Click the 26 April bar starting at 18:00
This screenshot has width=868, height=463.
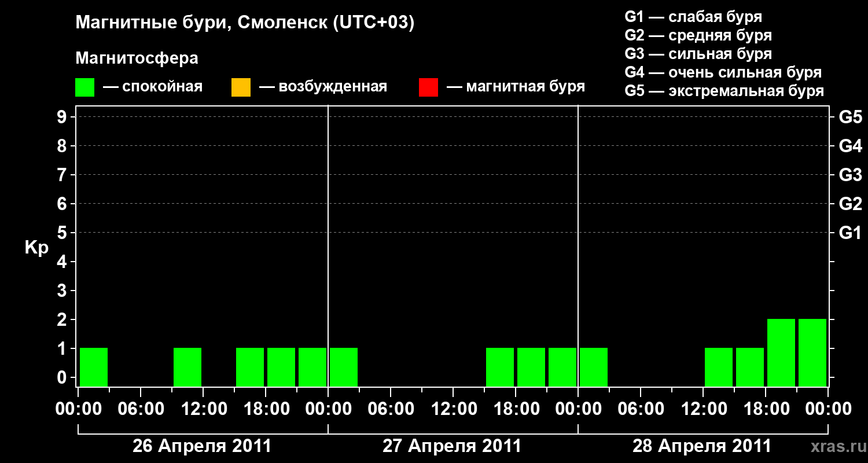tap(281, 367)
